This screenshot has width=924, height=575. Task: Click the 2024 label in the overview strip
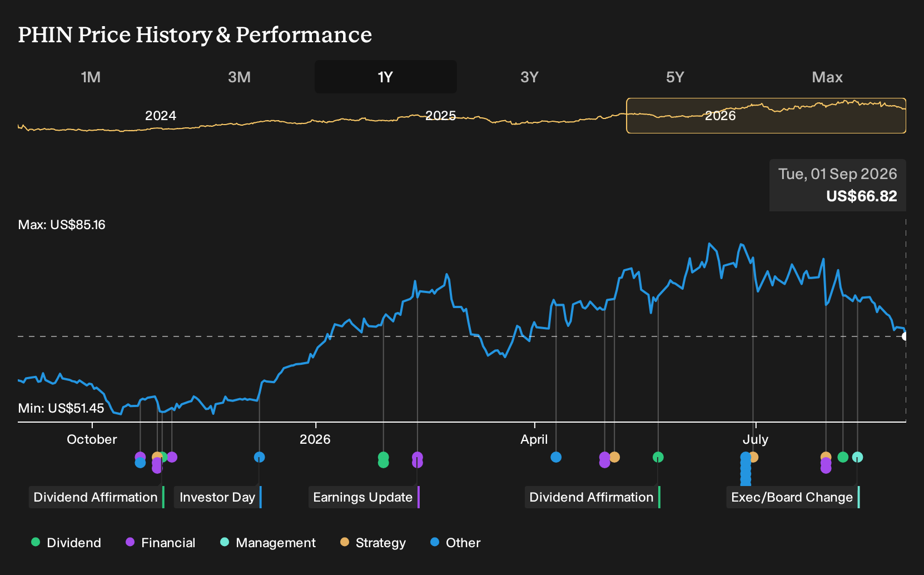click(x=161, y=116)
